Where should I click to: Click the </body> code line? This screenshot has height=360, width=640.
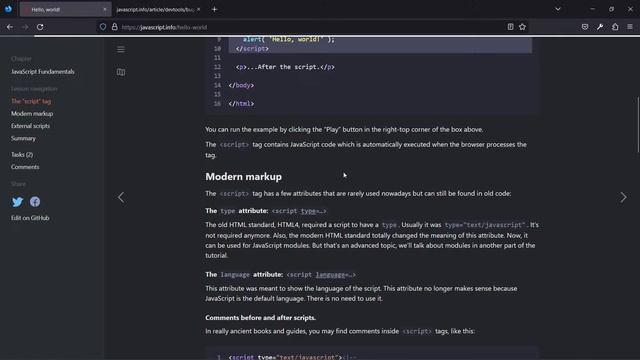[241, 85]
